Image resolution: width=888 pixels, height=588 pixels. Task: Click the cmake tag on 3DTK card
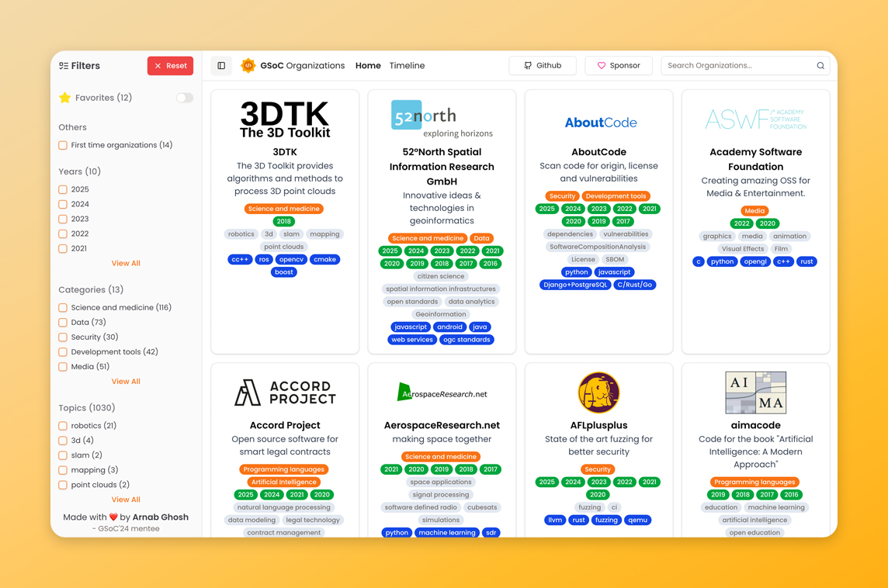[325, 260]
